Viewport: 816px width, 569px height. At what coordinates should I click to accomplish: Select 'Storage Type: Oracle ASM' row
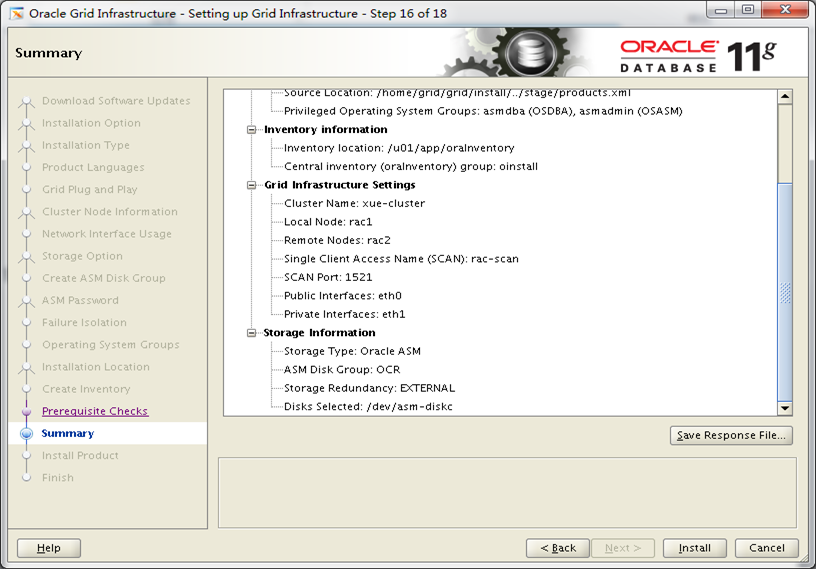tap(352, 351)
